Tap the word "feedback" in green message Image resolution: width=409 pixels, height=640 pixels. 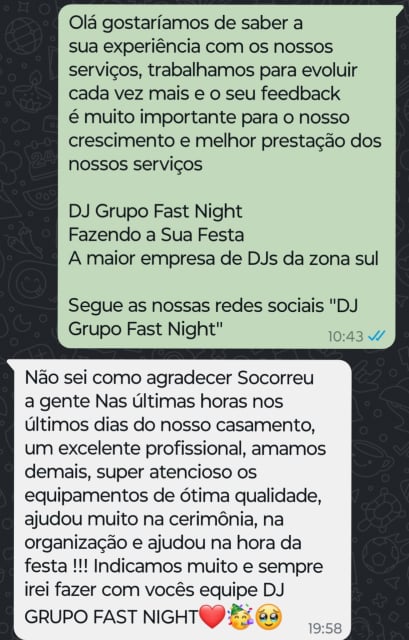pyautogui.click(x=300, y=93)
